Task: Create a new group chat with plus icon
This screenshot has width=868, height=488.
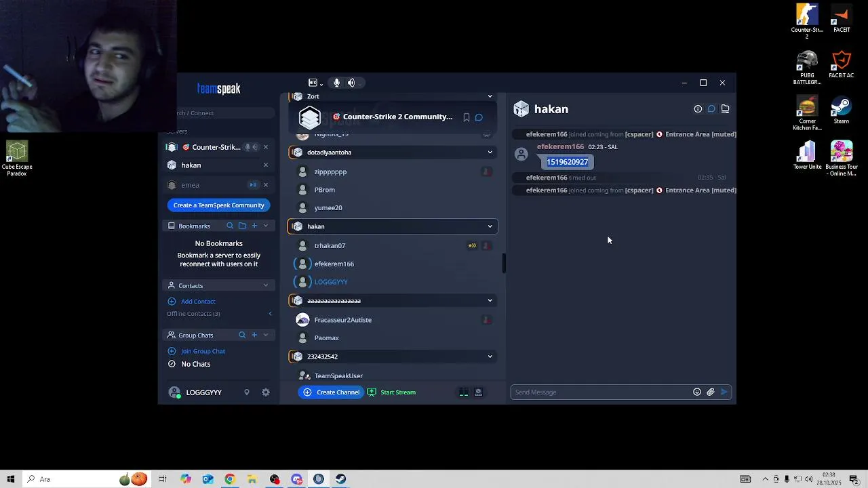Action: [254, 335]
